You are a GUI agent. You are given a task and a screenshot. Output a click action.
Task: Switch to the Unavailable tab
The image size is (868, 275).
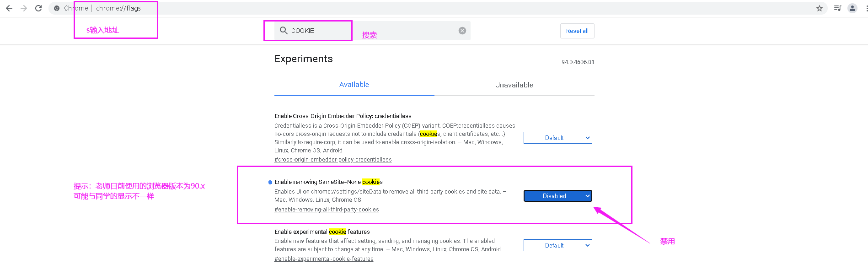[514, 85]
